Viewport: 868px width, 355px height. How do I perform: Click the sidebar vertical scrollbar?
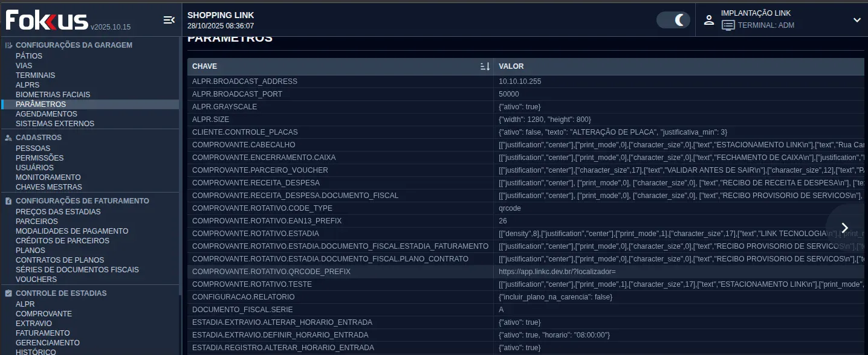pyautogui.click(x=181, y=181)
